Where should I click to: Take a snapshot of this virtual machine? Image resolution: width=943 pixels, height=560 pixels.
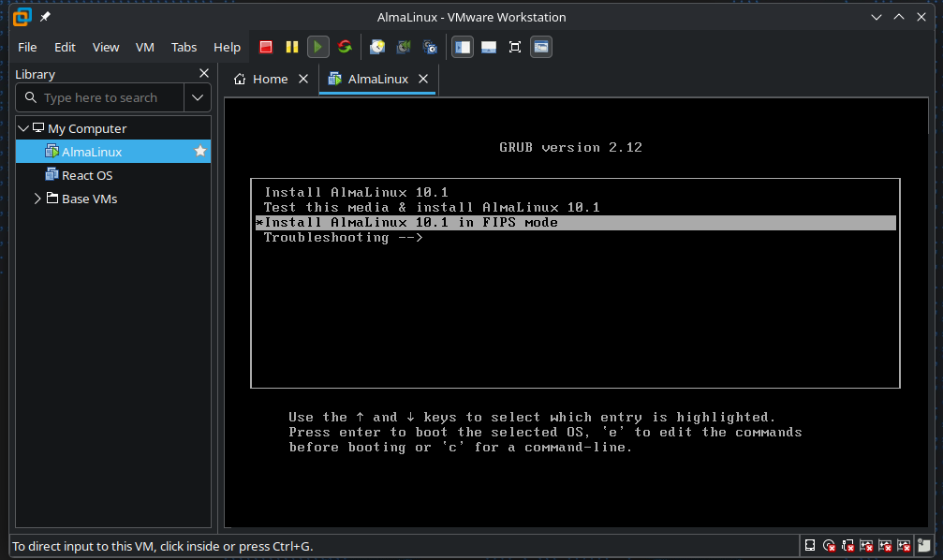pos(377,47)
